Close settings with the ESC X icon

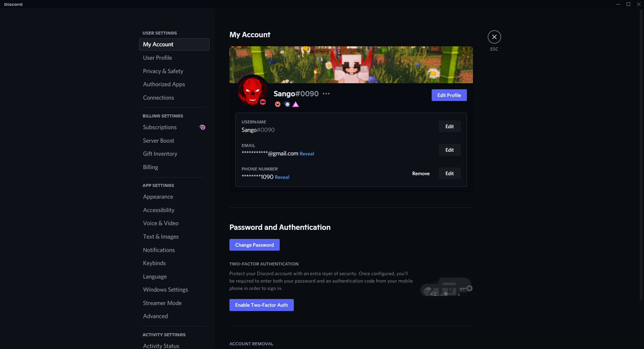tap(494, 37)
